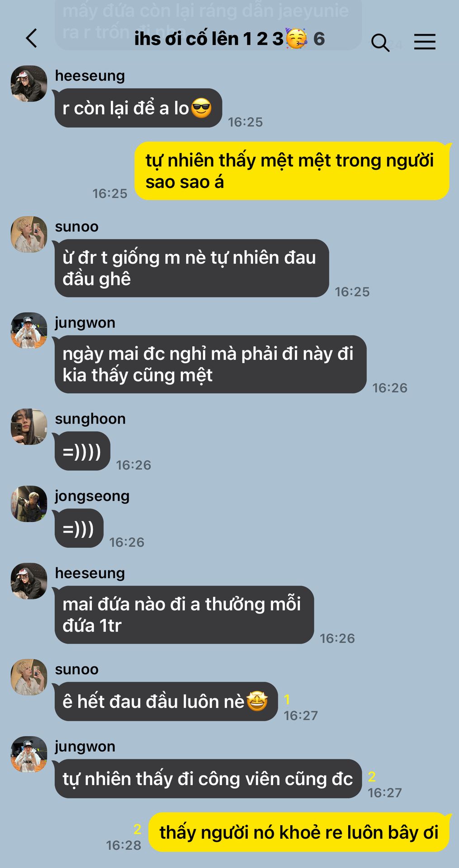Select the chat title "ihs ơi cố lên 1 2 3"
The width and height of the screenshot is (459, 868).
(x=209, y=39)
